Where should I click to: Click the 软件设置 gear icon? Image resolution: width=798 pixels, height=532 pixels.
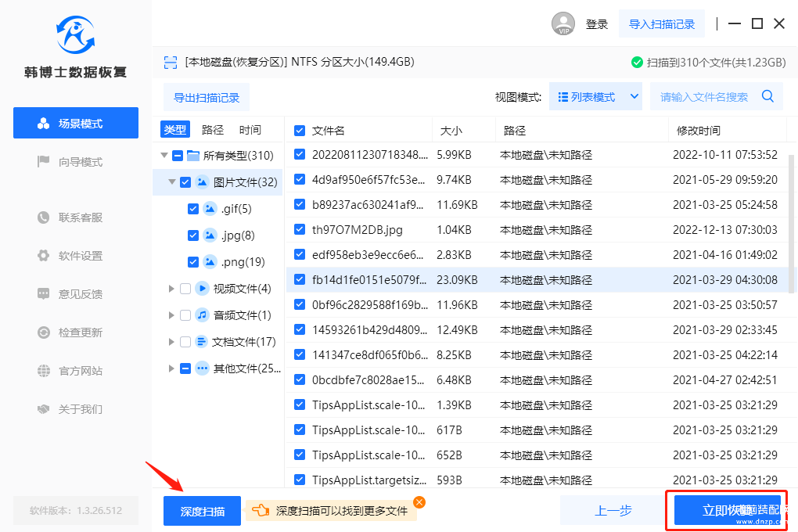44,256
